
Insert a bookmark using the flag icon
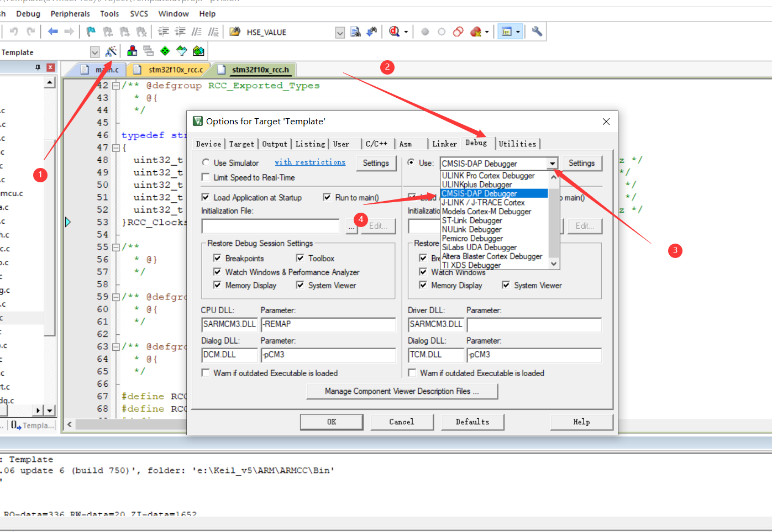pyautogui.click(x=91, y=31)
